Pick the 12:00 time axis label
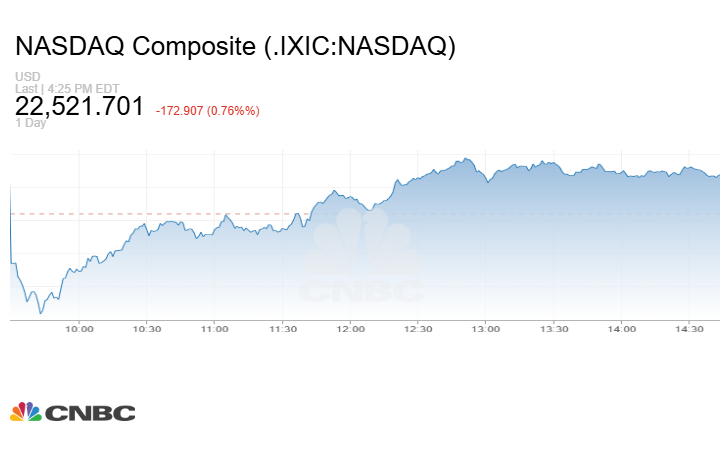 351,329
